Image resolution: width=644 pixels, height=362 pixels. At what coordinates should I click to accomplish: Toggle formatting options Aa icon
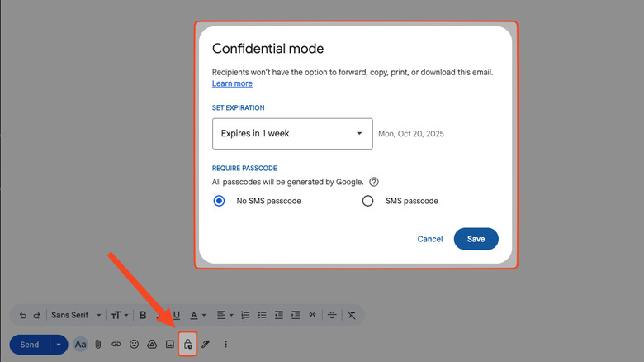tap(80, 344)
